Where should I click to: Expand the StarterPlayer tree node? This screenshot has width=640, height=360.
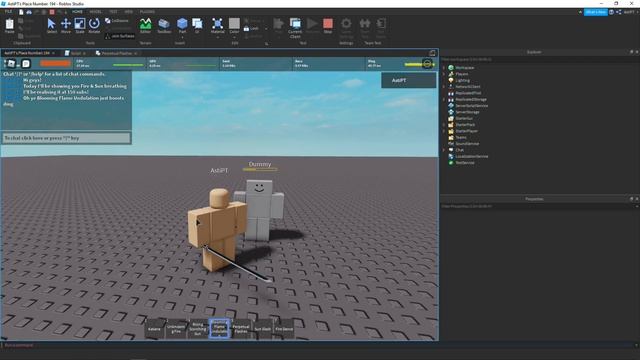tap(444, 131)
